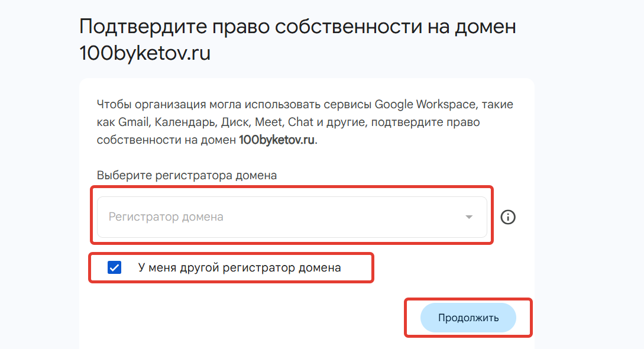This screenshot has height=349, width=644.
Task: Click the 100byketov.ru domain in the heading
Action: (145, 53)
